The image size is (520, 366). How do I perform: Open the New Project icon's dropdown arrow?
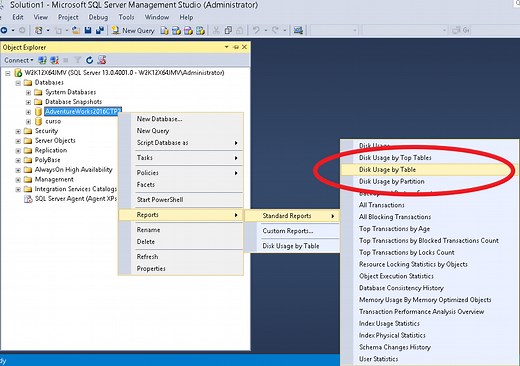click(x=48, y=31)
